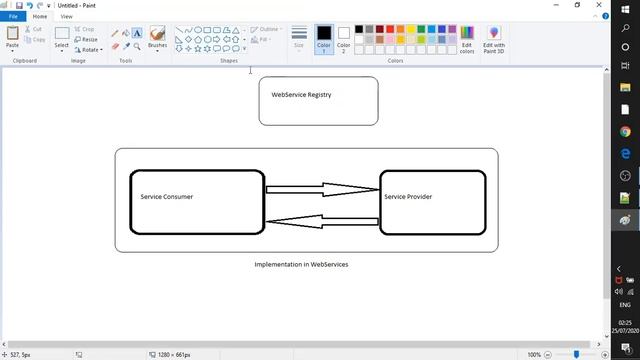Click the zoom out minus button
Image resolution: width=640 pixels, height=360 pixels.
(548, 355)
